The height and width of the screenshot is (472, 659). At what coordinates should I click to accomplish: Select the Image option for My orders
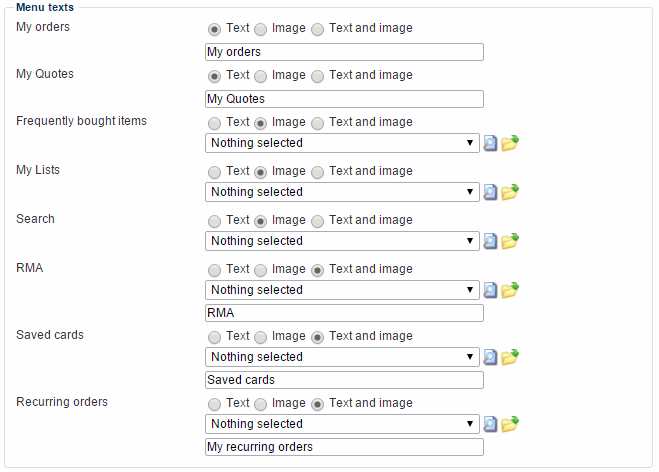261,29
